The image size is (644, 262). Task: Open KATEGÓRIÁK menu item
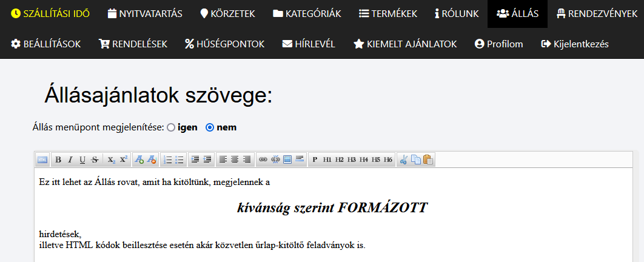pos(307,13)
